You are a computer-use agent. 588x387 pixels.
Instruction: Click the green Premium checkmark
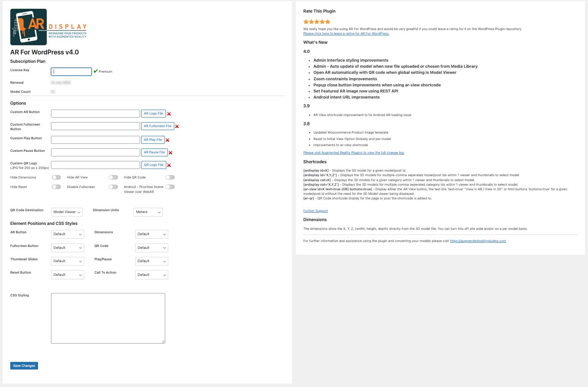tap(96, 71)
